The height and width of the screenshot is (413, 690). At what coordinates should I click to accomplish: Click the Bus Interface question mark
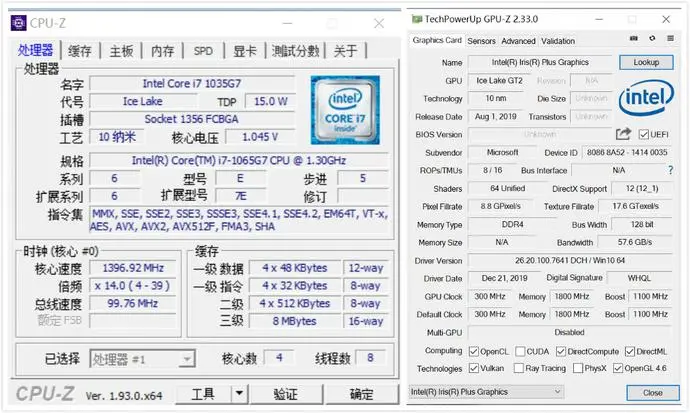pos(670,170)
